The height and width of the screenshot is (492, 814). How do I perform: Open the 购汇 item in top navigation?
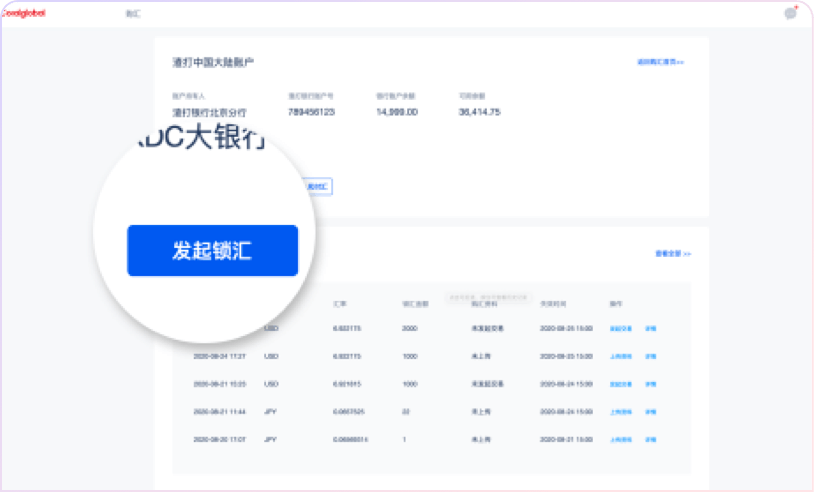(x=133, y=13)
